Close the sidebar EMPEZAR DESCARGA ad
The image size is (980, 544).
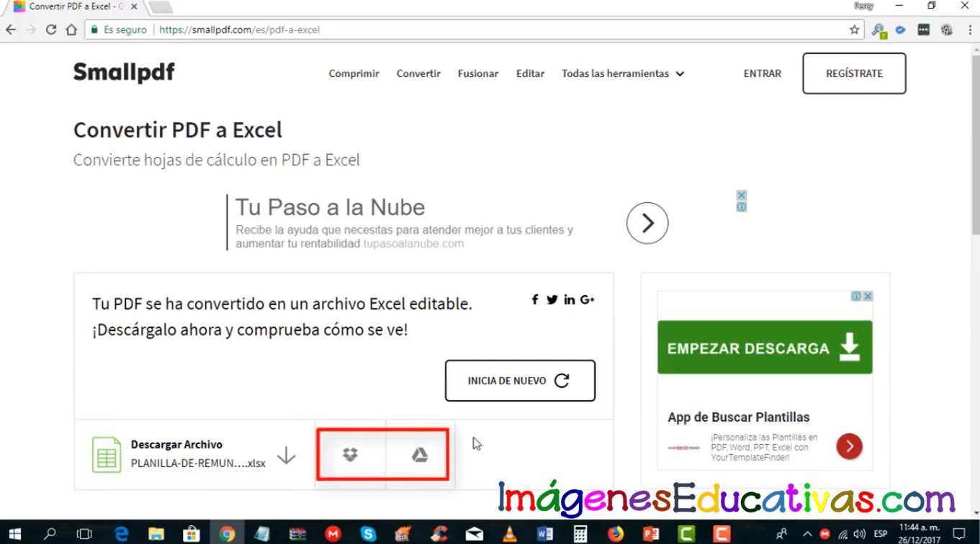pos(868,296)
